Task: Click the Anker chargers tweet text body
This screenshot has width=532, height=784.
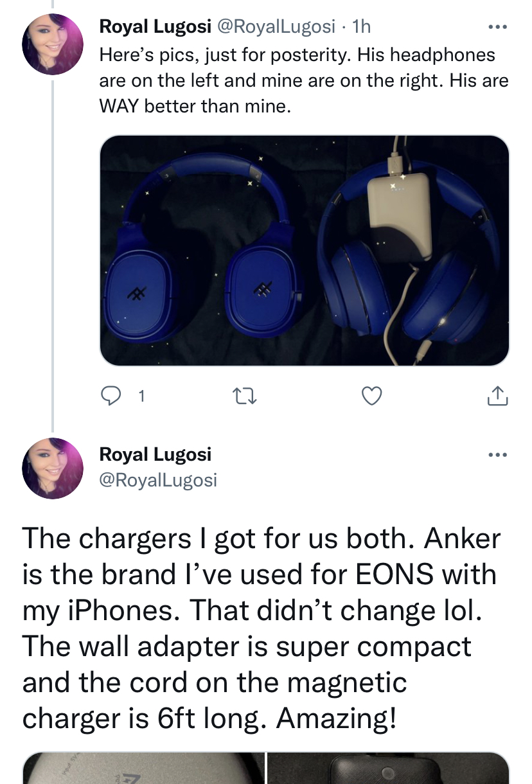Action: [x=261, y=628]
